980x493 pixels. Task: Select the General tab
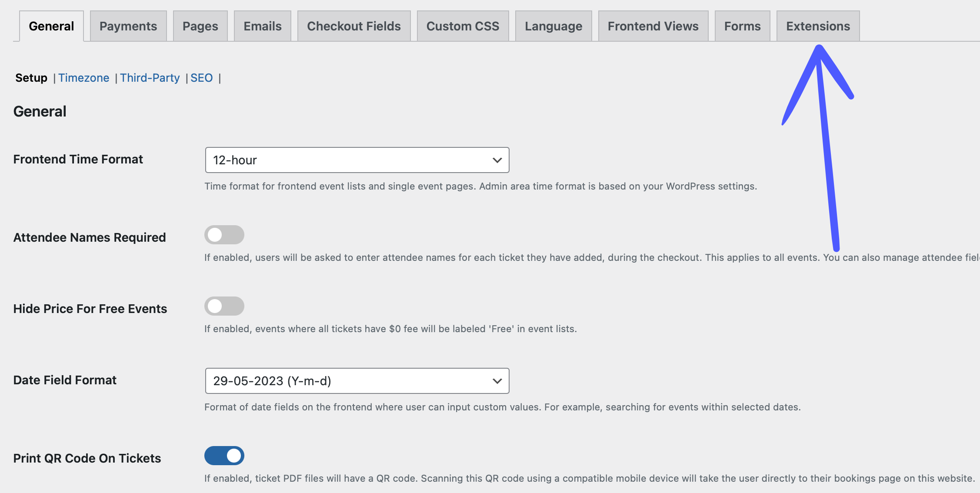point(51,26)
